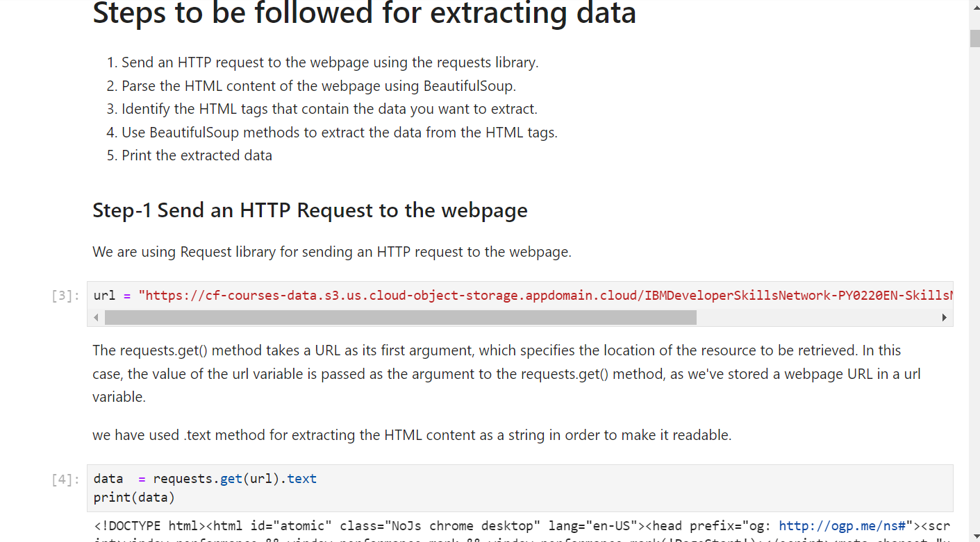Select cell prompt number [4]
Screen dimensions: 980x542
(65, 480)
